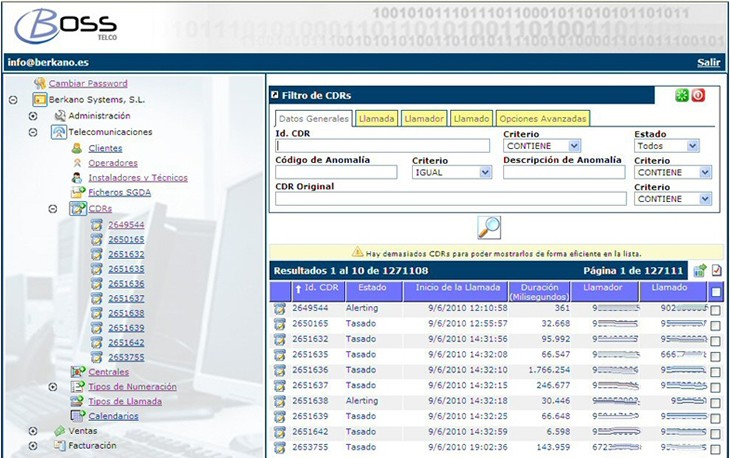Click the green asterisk icon in filter header
The height and width of the screenshot is (458, 730).
click(x=681, y=95)
